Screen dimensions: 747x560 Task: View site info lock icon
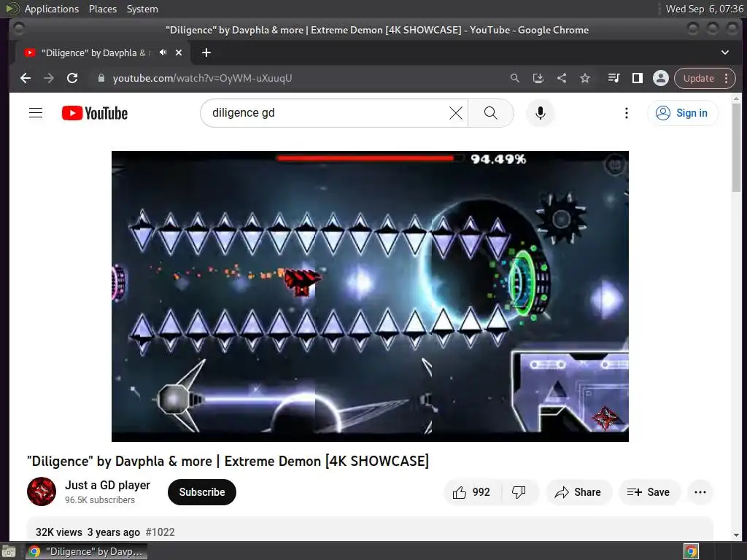[101, 78]
